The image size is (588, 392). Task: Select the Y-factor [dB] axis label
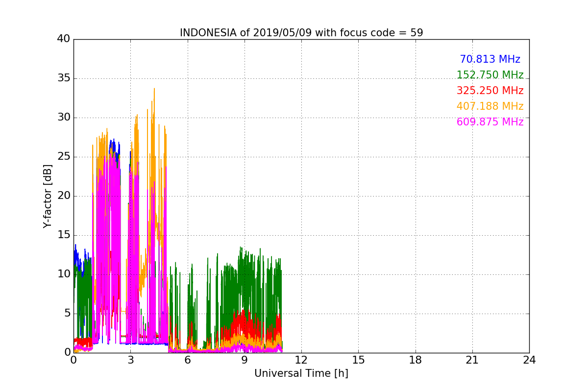pos(48,196)
